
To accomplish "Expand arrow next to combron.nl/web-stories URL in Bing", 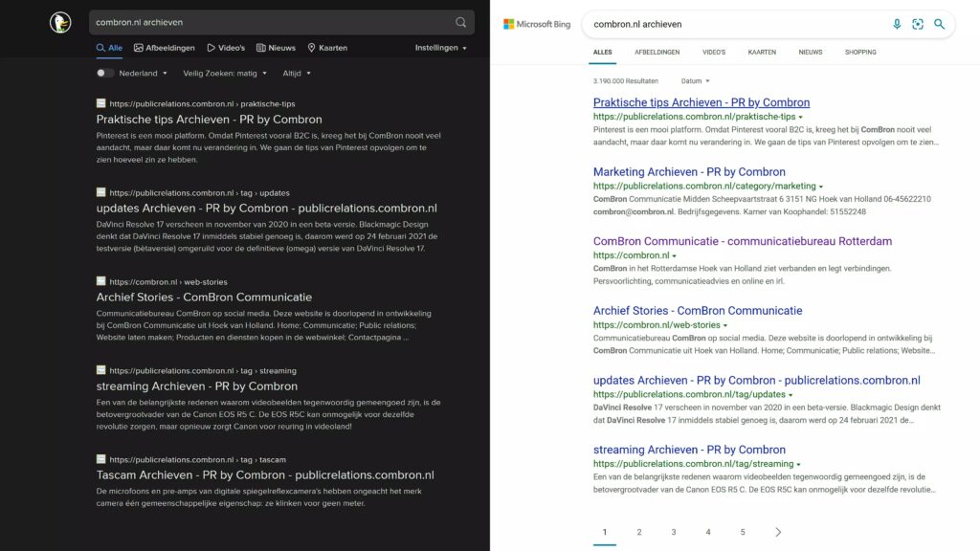I will [x=725, y=325].
